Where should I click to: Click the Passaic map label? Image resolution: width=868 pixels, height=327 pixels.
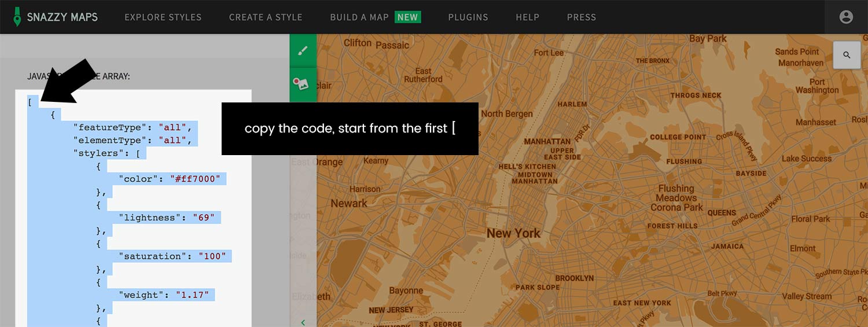pyautogui.click(x=392, y=45)
